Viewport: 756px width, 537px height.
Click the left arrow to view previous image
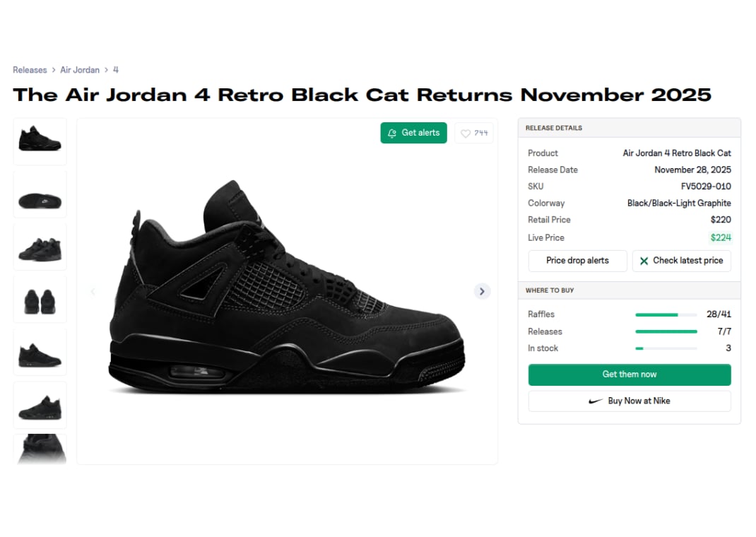tap(93, 291)
